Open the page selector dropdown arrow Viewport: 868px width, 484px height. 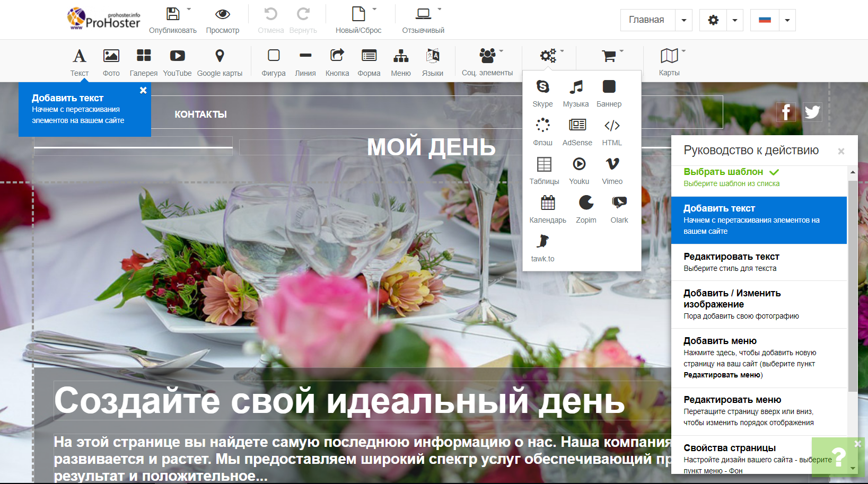[x=683, y=20]
